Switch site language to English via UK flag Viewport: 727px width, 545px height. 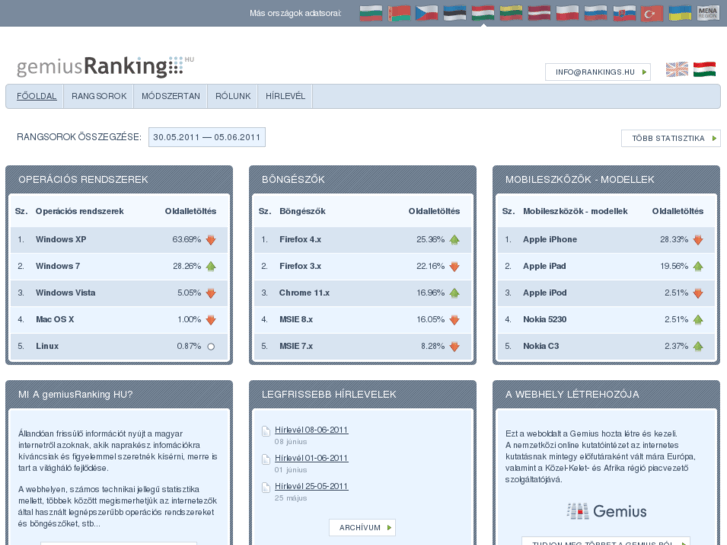pyautogui.click(x=677, y=70)
